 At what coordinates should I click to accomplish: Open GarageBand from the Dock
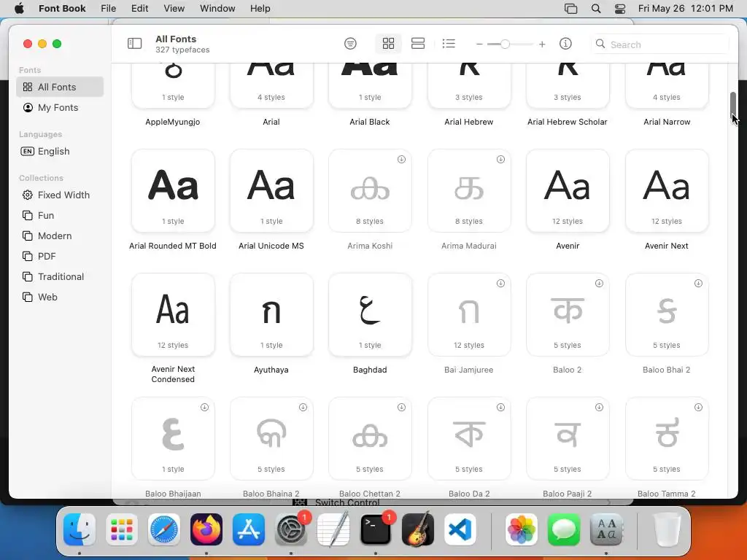pyautogui.click(x=418, y=529)
